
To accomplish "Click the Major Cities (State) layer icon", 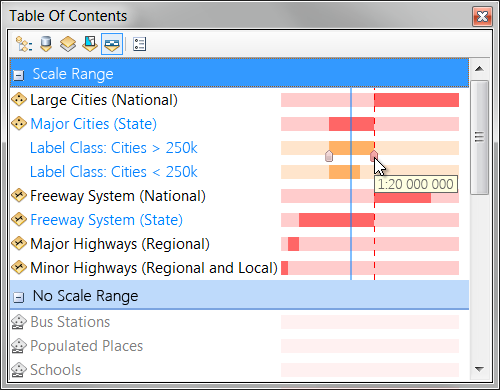I will [x=19, y=124].
